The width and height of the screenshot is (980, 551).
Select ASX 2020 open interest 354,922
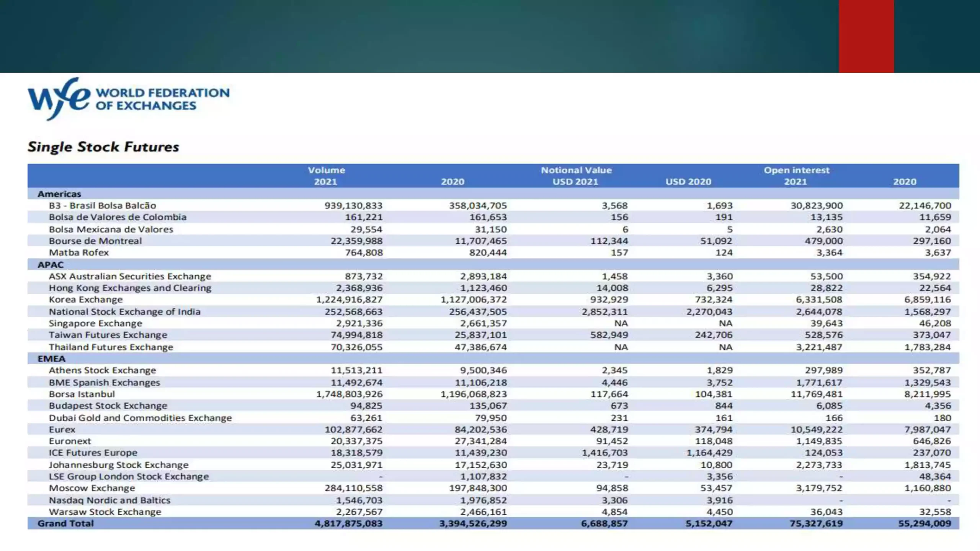click(933, 276)
